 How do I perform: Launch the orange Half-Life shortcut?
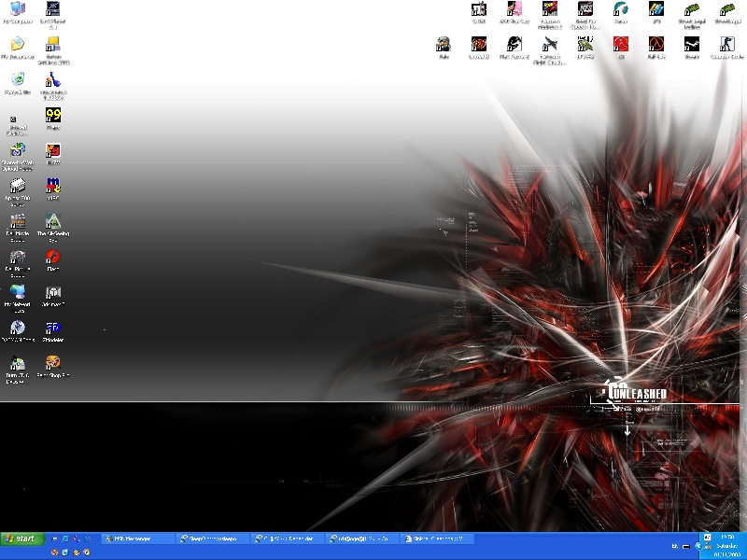(656, 45)
